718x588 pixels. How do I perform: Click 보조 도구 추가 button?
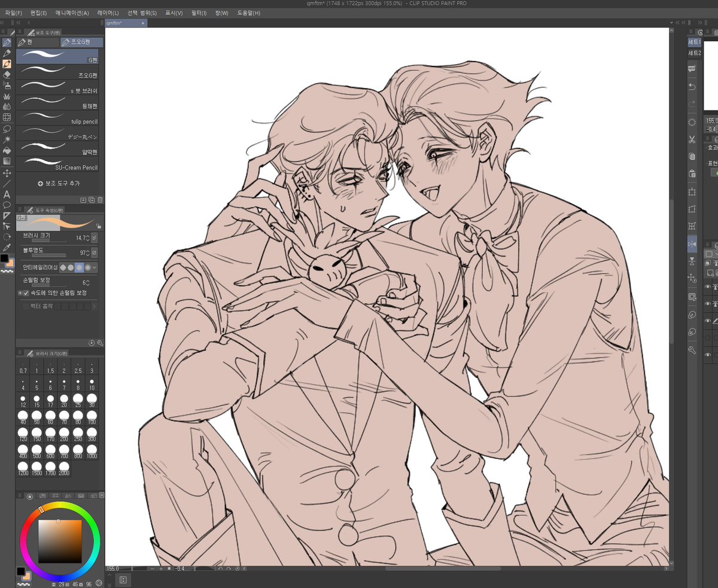tap(59, 183)
